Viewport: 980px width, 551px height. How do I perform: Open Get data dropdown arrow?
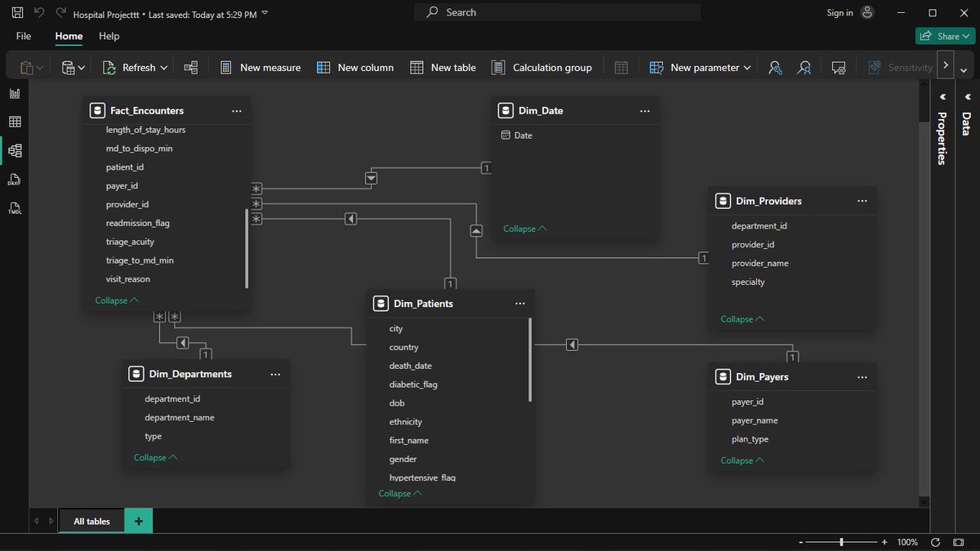[82, 68]
